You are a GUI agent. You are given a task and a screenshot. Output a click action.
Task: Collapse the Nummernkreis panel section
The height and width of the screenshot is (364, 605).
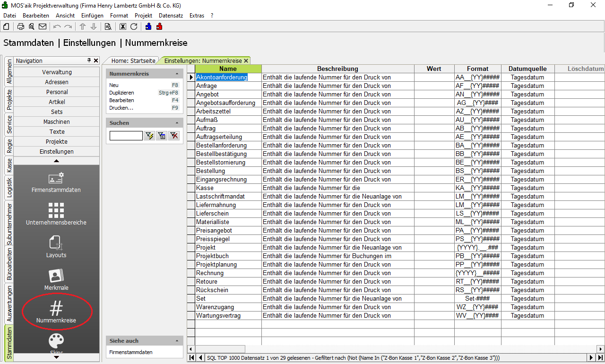coord(177,74)
